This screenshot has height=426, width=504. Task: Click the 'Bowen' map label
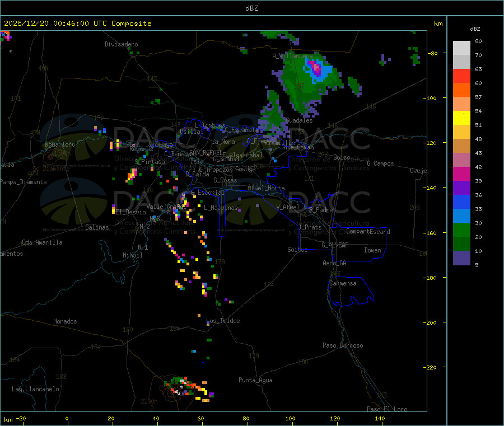373,250
